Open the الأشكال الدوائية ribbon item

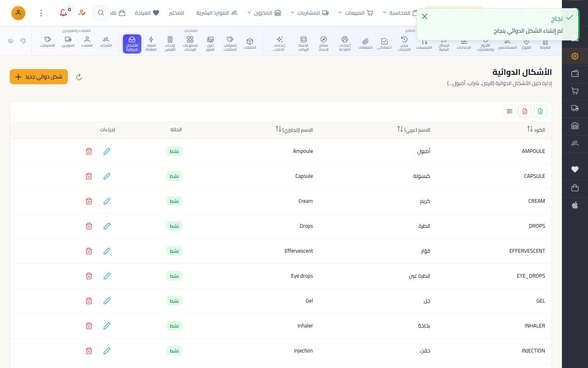(132, 44)
